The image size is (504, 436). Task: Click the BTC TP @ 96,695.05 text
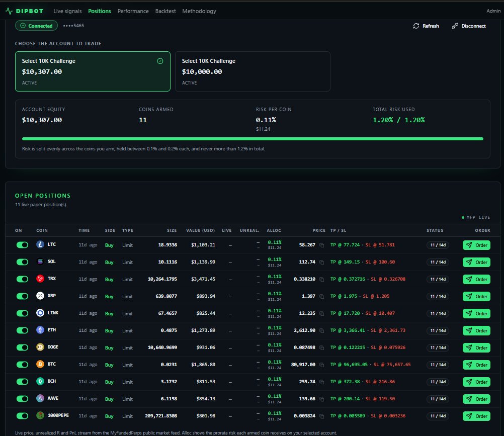pos(349,365)
